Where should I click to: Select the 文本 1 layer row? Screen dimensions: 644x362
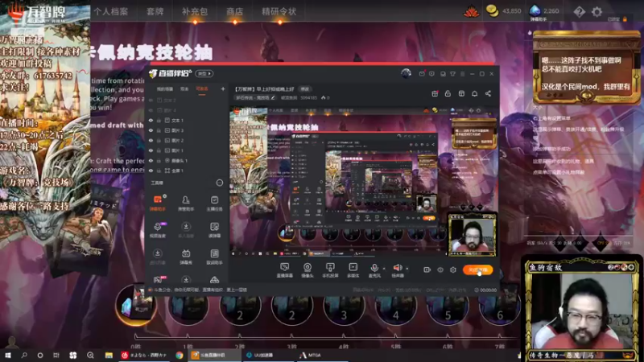click(x=187, y=120)
